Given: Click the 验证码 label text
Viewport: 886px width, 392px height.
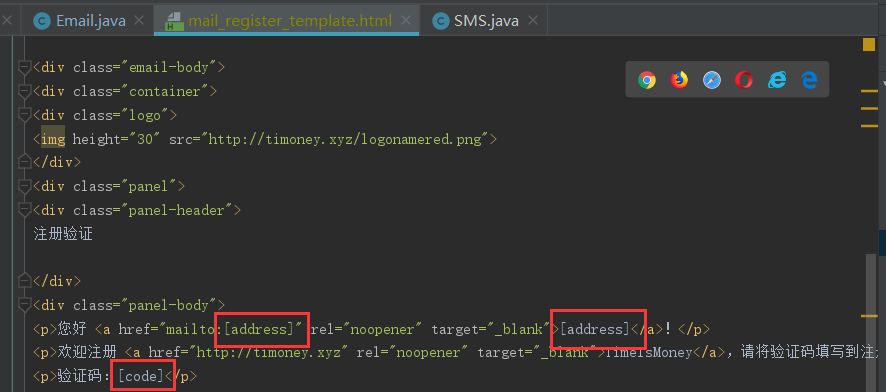Looking at the screenshot, I should point(79,376).
